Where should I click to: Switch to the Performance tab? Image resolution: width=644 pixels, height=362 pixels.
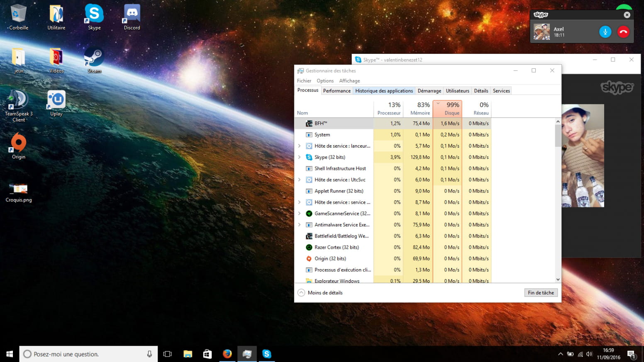tap(337, 91)
